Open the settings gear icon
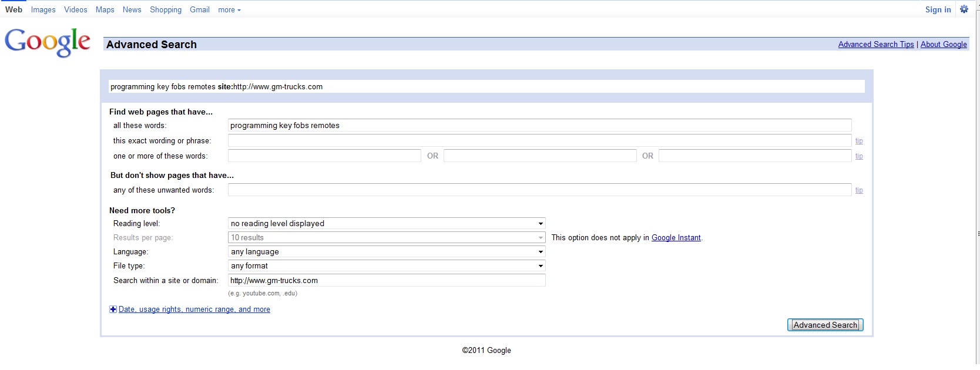Screen dimensions: 980x370 964,9
